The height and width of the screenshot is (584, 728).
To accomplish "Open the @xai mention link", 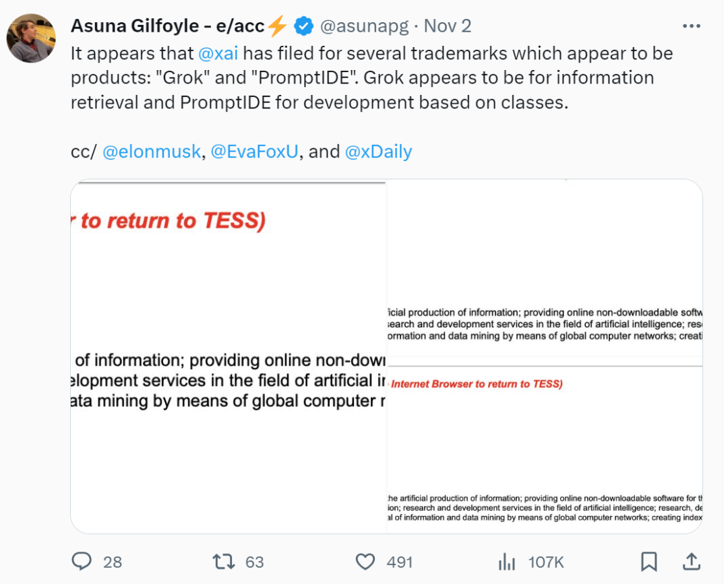I will click(218, 53).
